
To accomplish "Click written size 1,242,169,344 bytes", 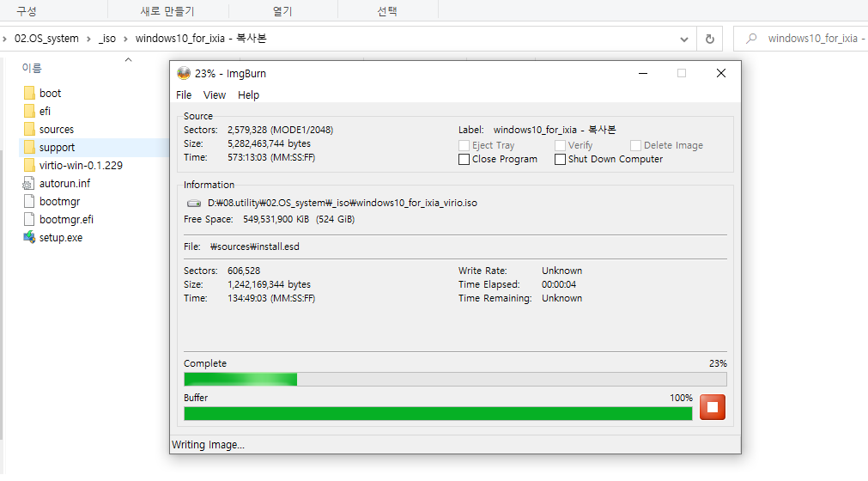I will coord(269,284).
